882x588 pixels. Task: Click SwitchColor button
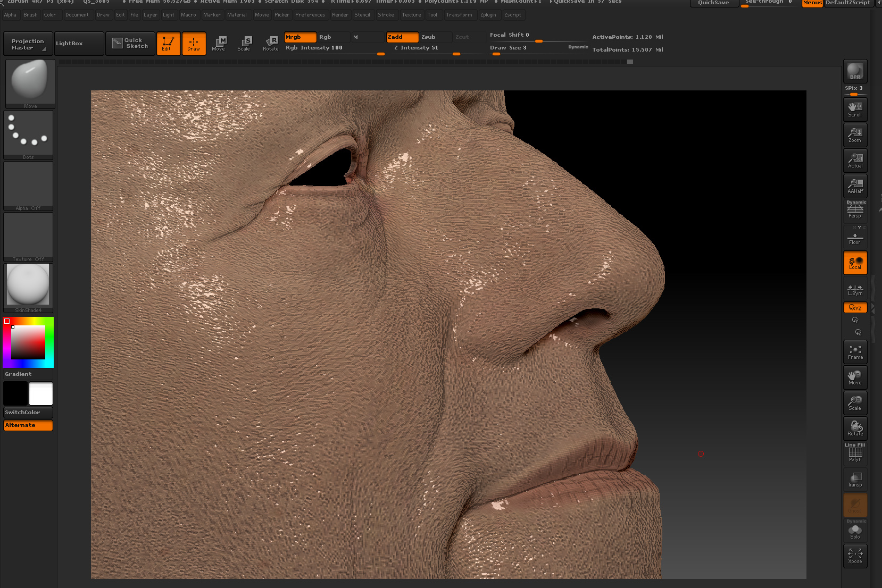pos(28,413)
